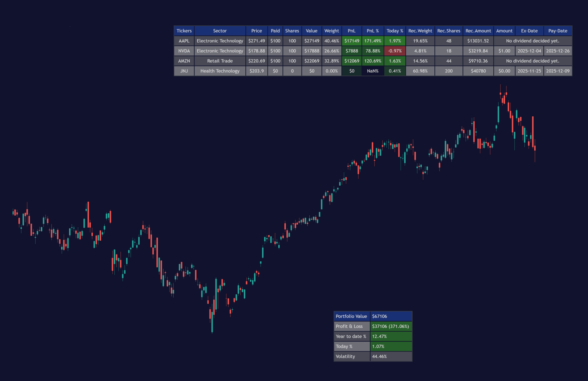Viewport: 588px width, 381px height.
Task: Select the JNJ ticker cell
Action: point(184,71)
